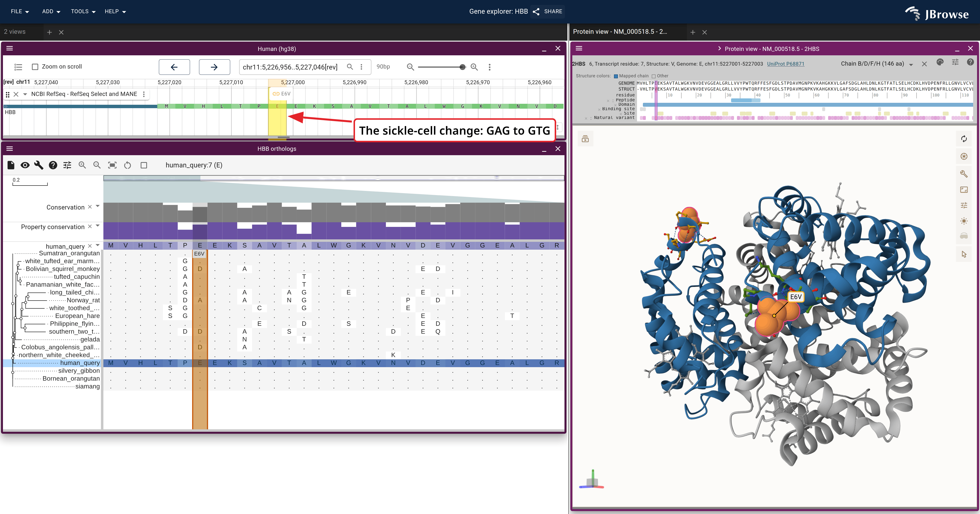Screen dimensions: 980x514
Task: Toggle the Other structure color checkbox
Action: click(x=653, y=76)
